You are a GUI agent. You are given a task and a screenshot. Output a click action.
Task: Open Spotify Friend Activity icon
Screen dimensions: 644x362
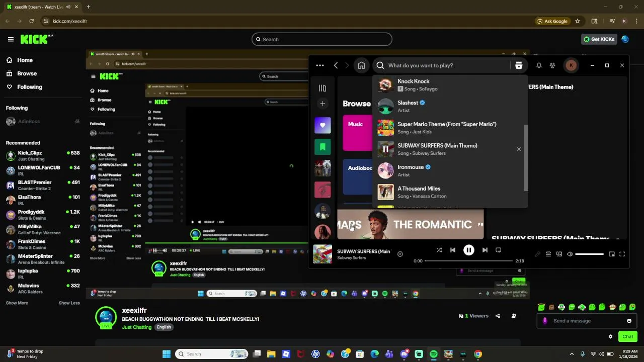tap(552, 65)
